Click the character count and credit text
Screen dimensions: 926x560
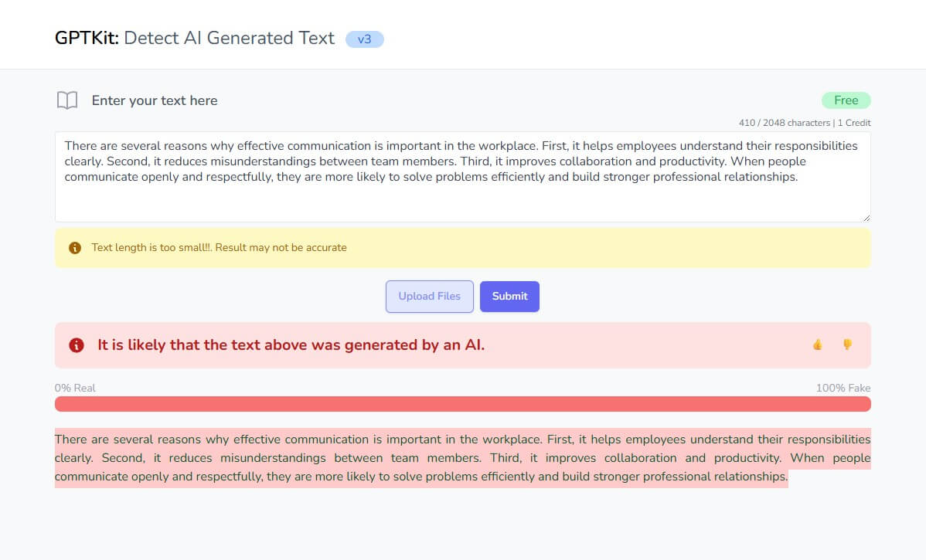pos(805,123)
